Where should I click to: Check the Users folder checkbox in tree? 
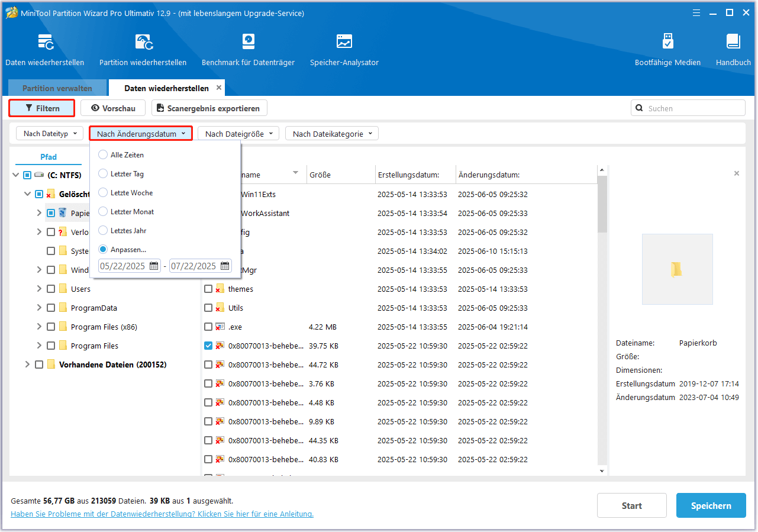51,289
